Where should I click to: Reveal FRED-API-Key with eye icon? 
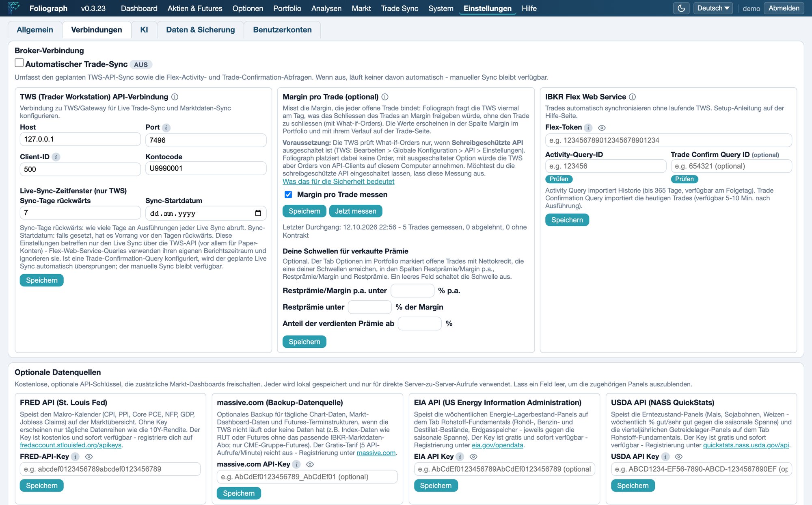[x=89, y=457]
